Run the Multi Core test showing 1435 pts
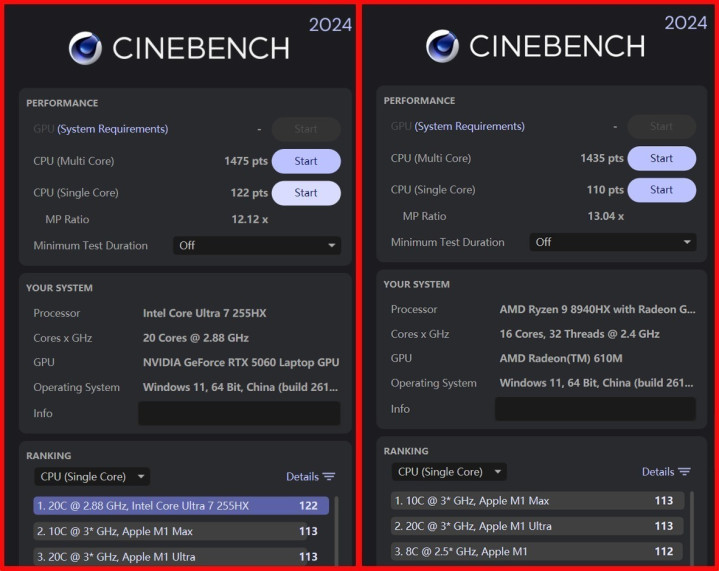This screenshot has width=719, height=571. pos(661,158)
